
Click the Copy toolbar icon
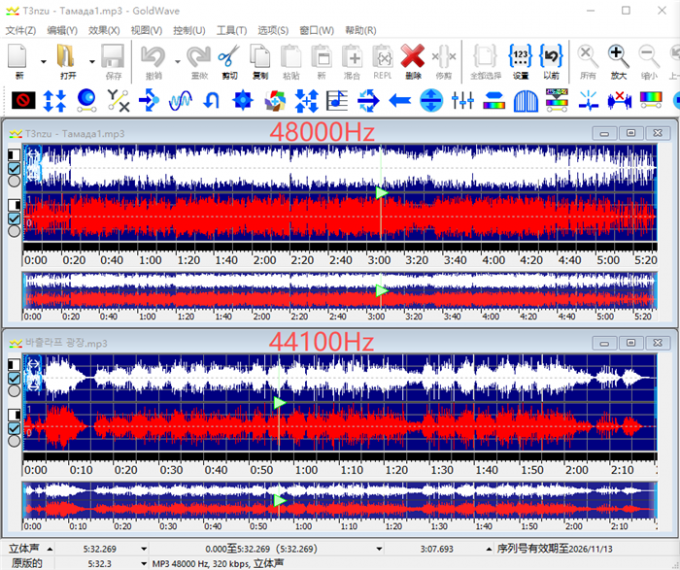tap(259, 58)
